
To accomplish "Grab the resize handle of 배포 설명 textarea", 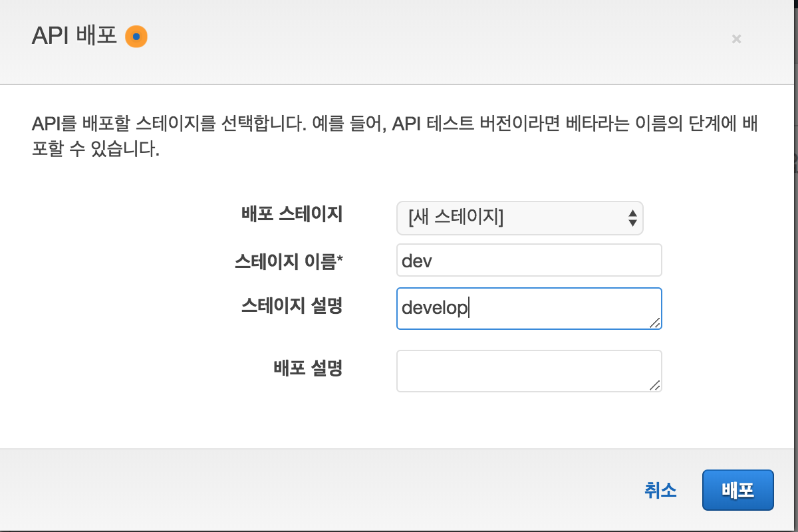I will click(655, 385).
